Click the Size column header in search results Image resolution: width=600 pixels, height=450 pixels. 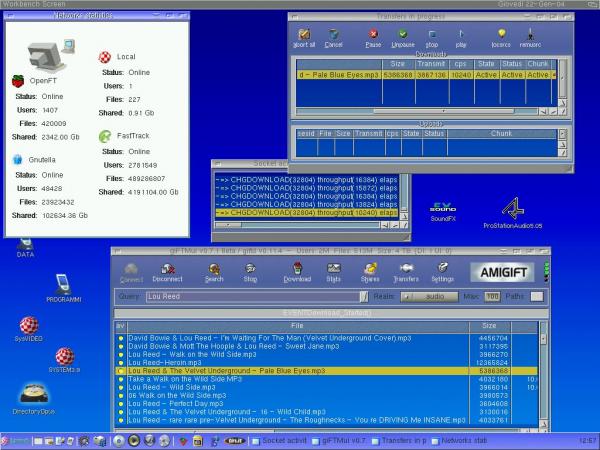[489, 326]
